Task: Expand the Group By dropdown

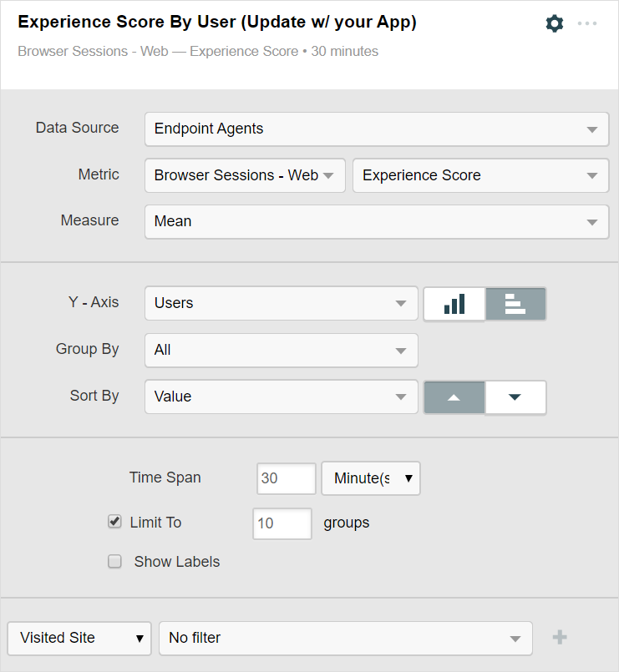Action: pos(281,351)
